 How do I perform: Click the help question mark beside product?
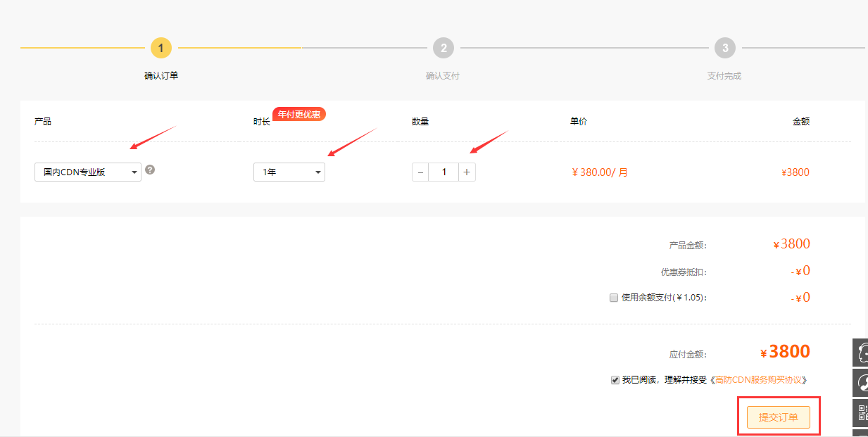[x=150, y=170]
